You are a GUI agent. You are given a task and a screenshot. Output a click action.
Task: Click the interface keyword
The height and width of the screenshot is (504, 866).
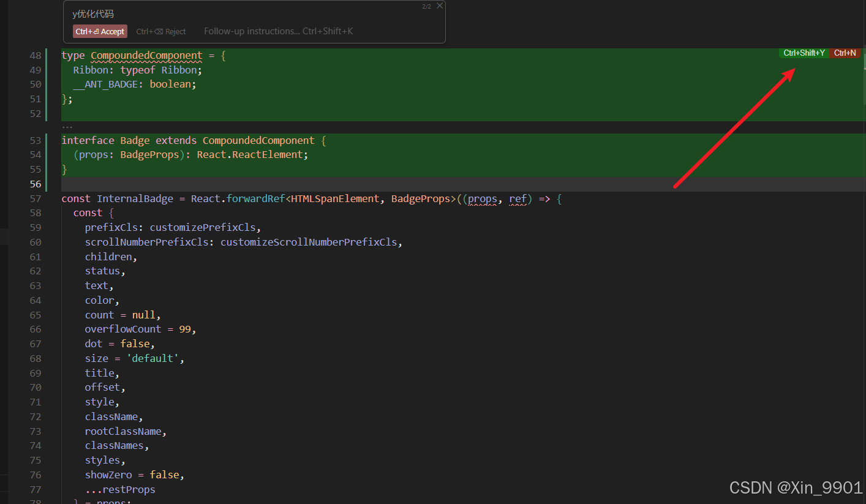tap(88, 140)
